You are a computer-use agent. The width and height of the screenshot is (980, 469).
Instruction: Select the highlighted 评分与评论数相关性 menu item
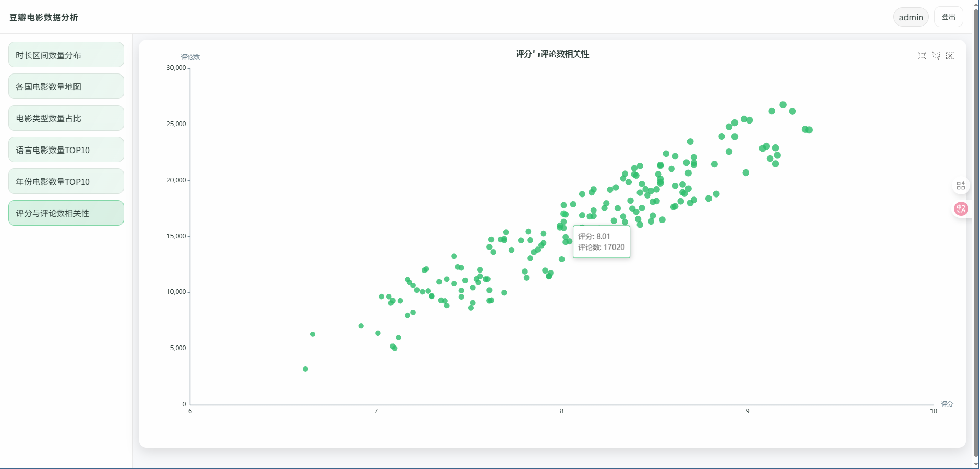pyautogui.click(x=66, y=213)
